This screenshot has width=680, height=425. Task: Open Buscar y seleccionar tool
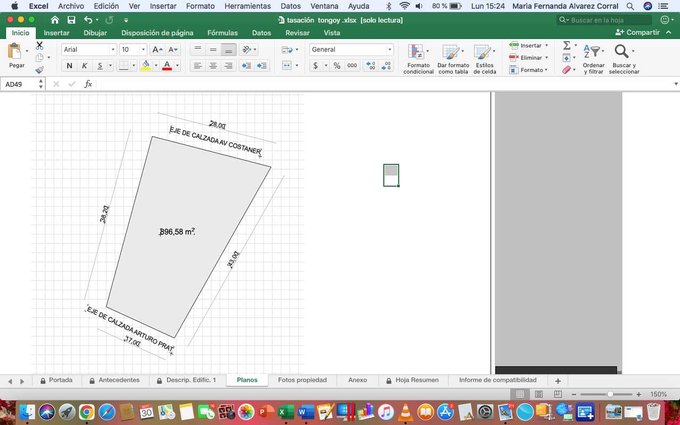(623, 53)
